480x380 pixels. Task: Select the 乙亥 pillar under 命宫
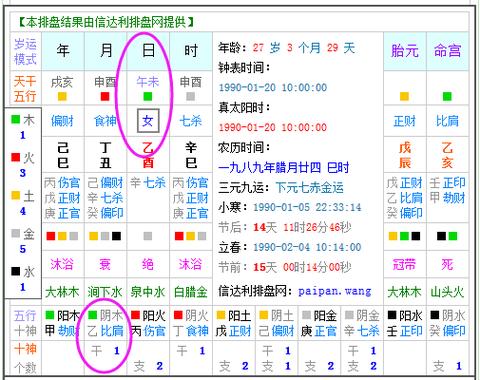click(447, 155)
